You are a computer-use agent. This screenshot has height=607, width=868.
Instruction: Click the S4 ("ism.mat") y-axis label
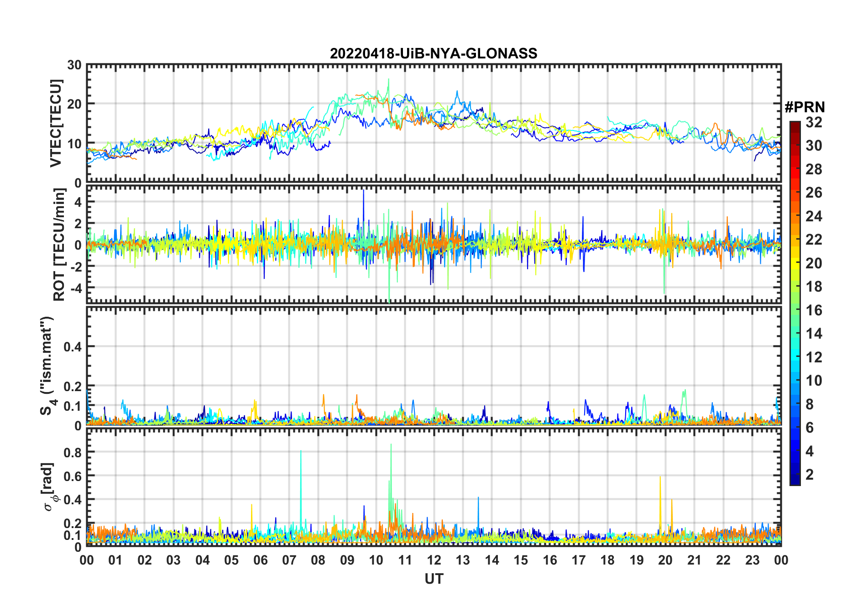click(47, 366)
